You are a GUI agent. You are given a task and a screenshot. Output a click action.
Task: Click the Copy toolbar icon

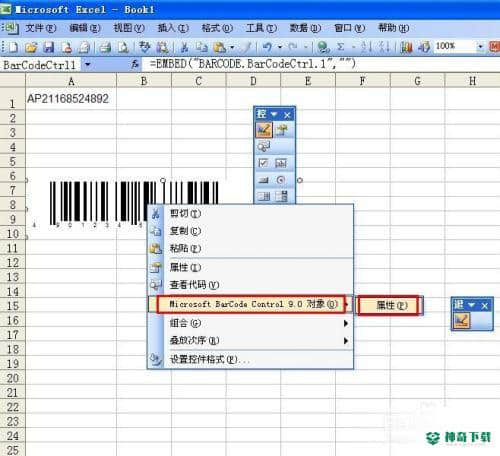tap(201, 47)
